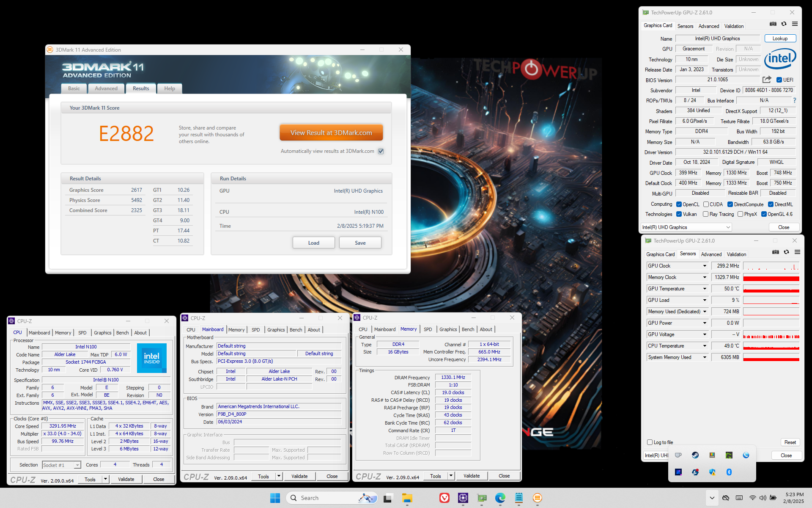Click the camera icon in GPU-Z Sensors window
The image size is (812, 508).
[x=775, y=252]
